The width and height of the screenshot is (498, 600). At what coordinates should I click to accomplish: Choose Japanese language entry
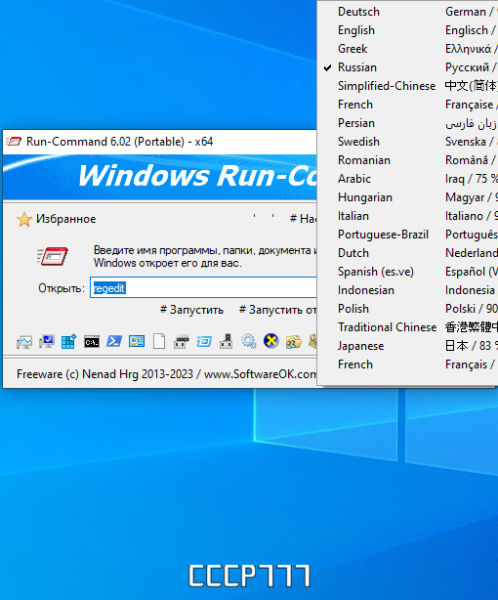(x=407, y=346)
